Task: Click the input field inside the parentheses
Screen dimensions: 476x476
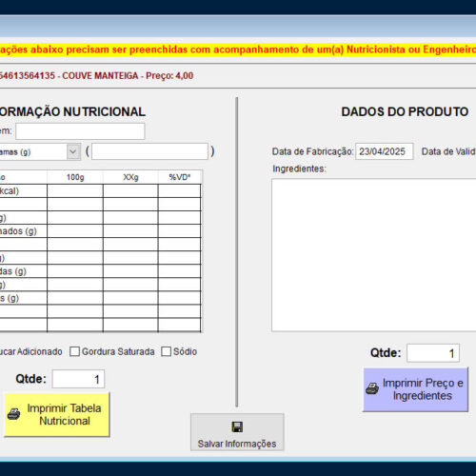Action: [149, 151]
